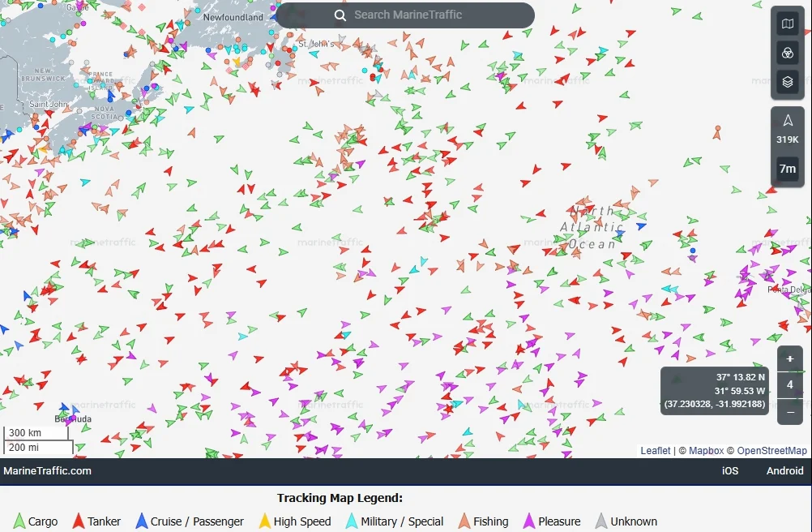812x532 pixels.
Task: Click the Tracking Map Legend heading
Action: [x=340, y=498]
